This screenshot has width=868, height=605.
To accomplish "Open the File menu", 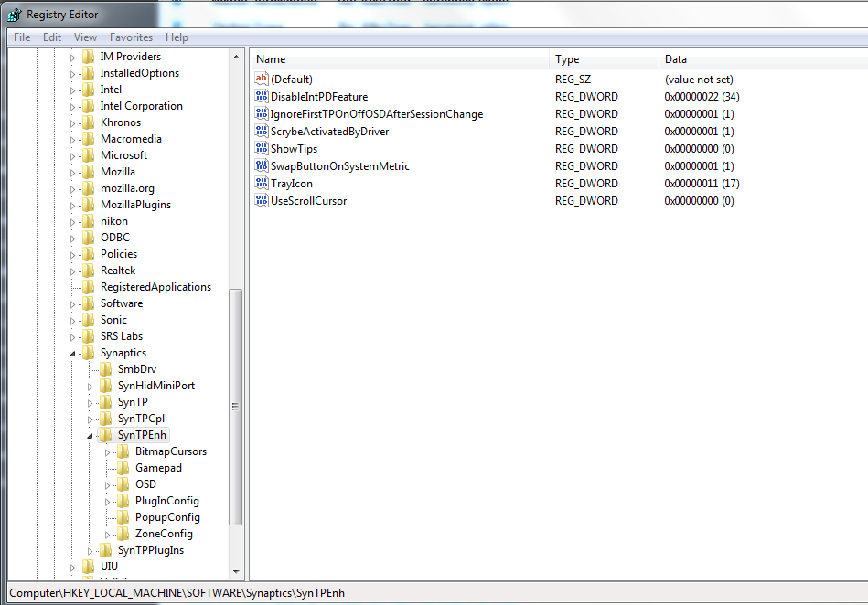I will [x=22, y=37].
